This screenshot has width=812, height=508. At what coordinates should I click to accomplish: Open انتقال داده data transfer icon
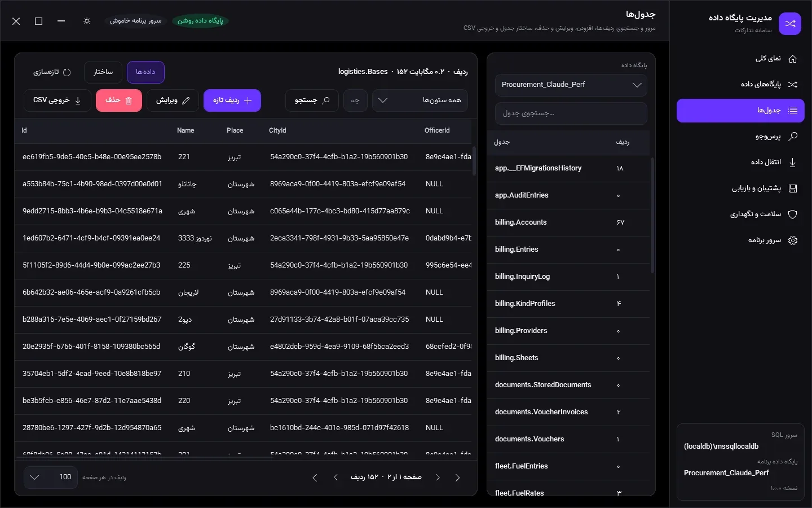[793, 163]
